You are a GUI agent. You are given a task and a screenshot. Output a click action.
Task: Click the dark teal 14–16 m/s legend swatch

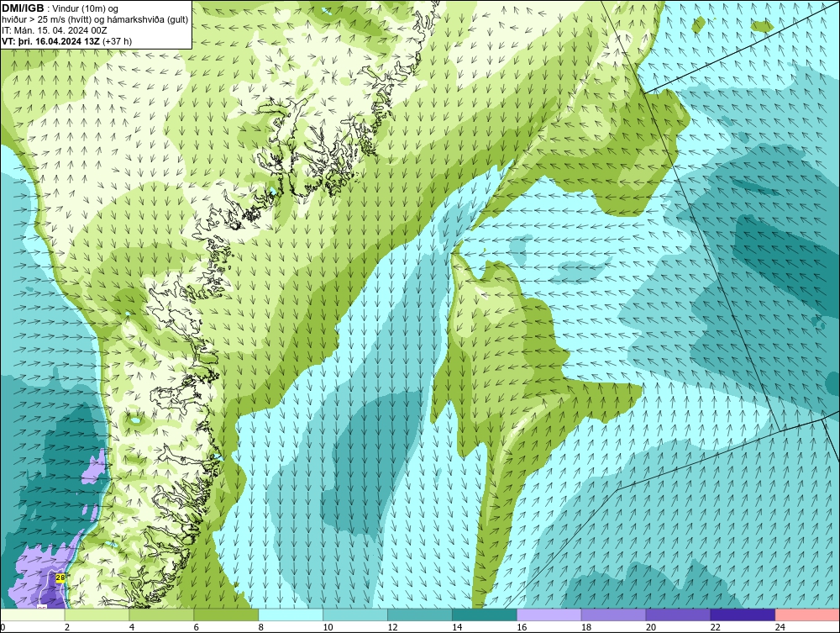485,615
